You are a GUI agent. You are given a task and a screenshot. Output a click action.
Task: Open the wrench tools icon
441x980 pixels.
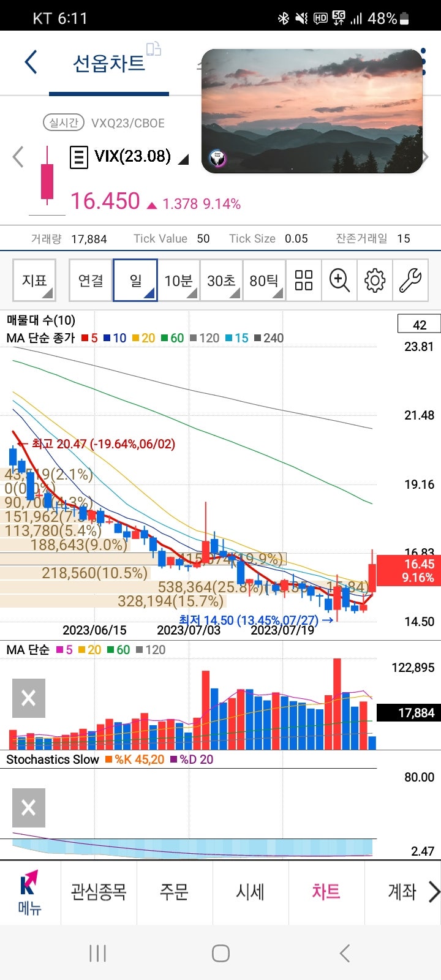point(410,281)
